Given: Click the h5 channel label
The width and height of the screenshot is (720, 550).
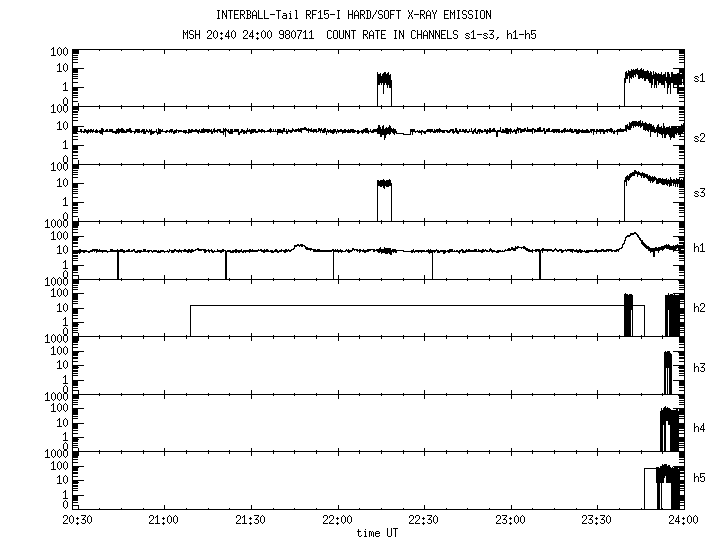Looking at the screenshot, I should click(699, 478).
